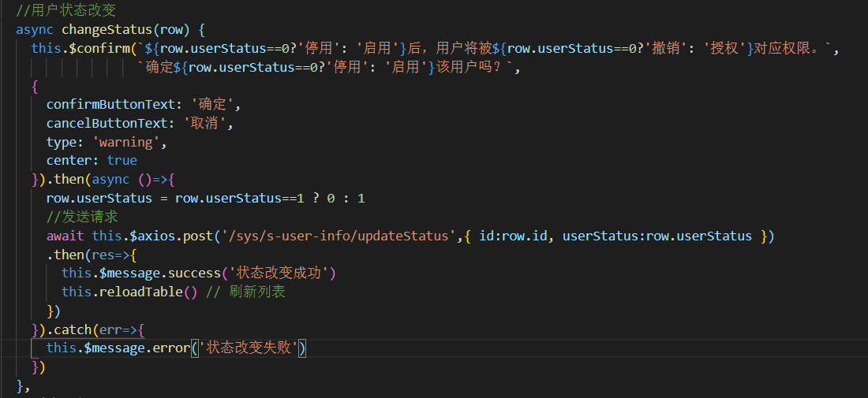Click the true value after center
868x398 pixels.
coord(122,161)
